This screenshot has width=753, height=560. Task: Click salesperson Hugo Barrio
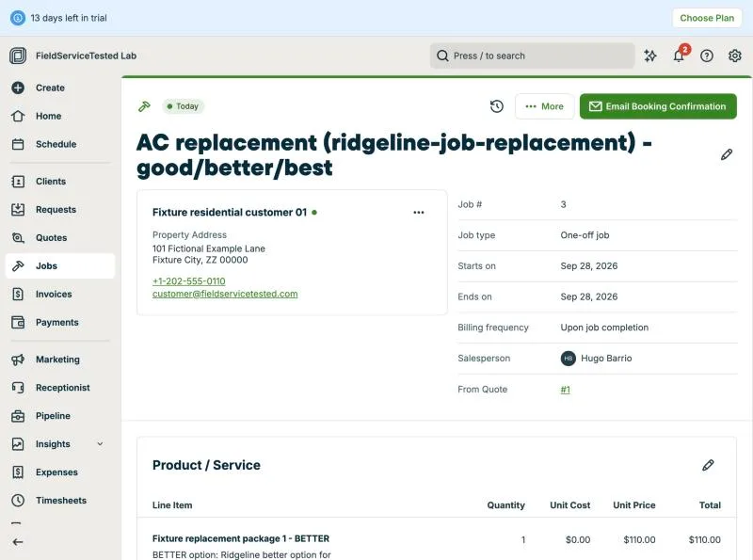point(596,359)
